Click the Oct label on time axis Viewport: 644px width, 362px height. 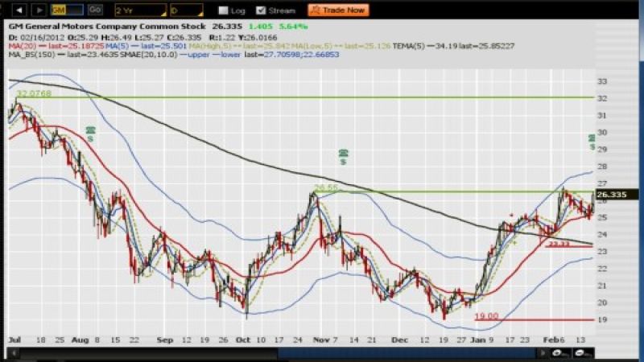pyautogui.click(x=243, y=339)
